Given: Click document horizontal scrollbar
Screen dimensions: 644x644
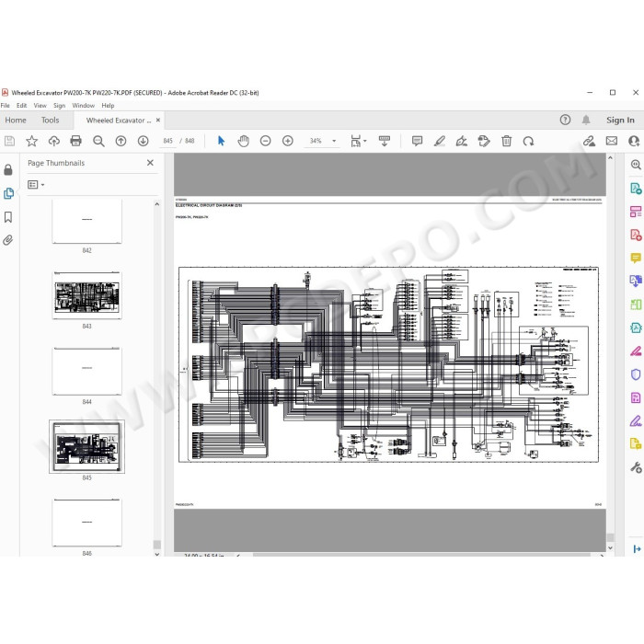Looking at the screenshot, I should point(421,555).
